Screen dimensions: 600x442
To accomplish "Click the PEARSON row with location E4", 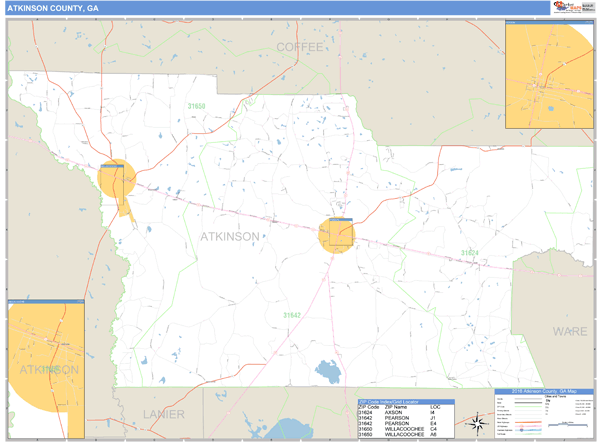I will 406,423.
